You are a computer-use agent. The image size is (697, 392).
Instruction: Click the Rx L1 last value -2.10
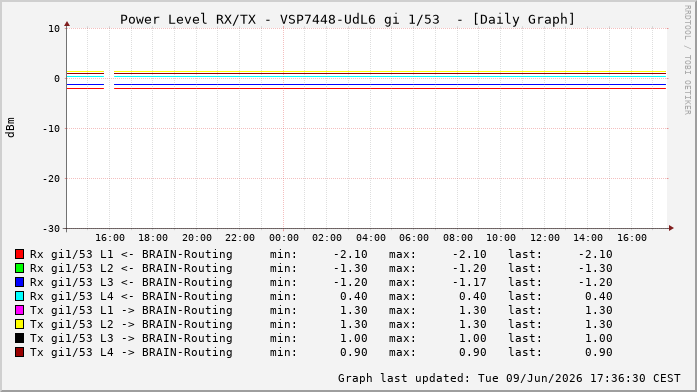coord(596,254)
